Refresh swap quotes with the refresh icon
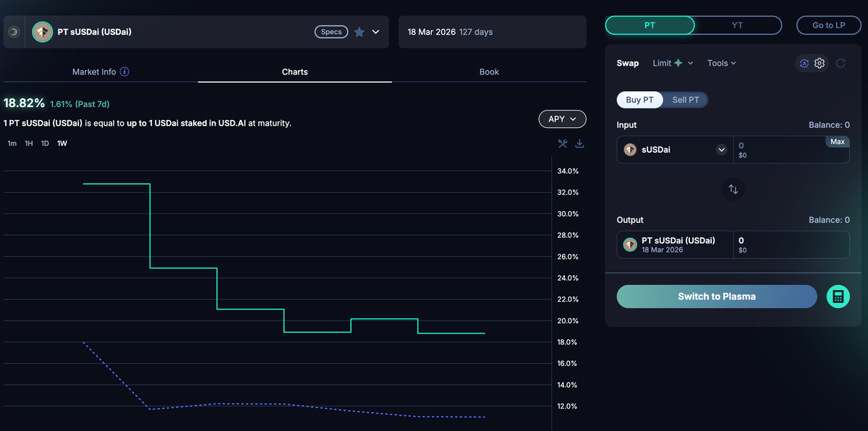Viewport: 868px width, 431px height. tap(841, 63)
